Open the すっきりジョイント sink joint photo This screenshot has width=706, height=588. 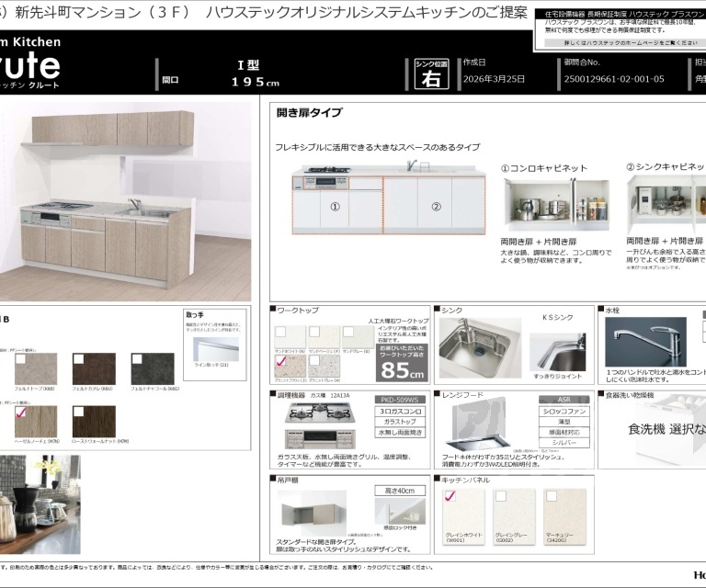pos(558,353)
